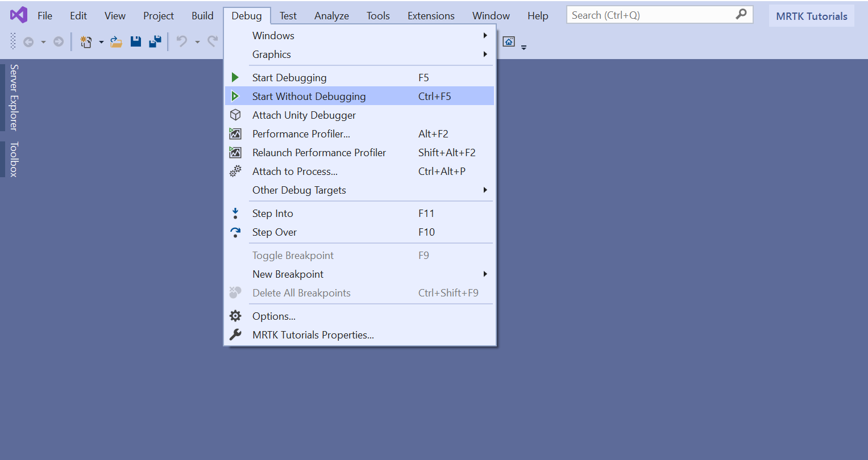
Task: Click the Redo arrow icon
Action: 213,41
